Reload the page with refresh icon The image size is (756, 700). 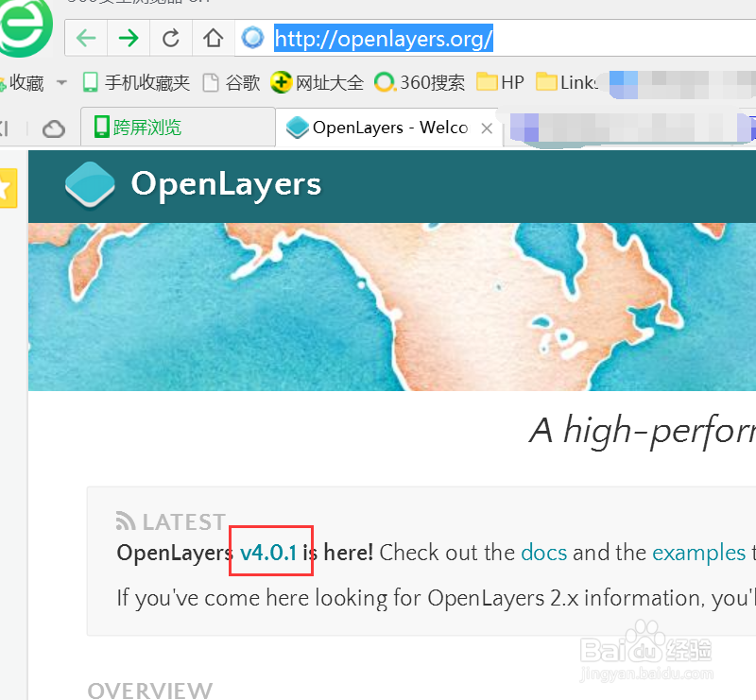pos(171,38)
